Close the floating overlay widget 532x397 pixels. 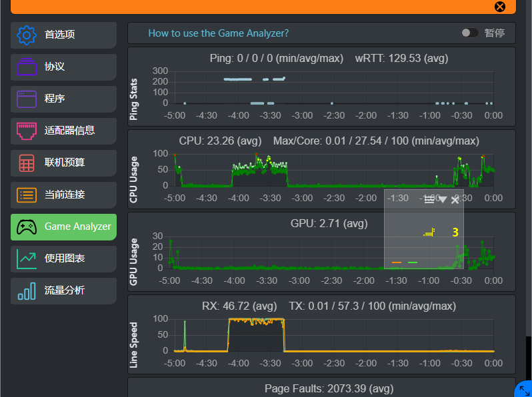[x=455, y=200]
